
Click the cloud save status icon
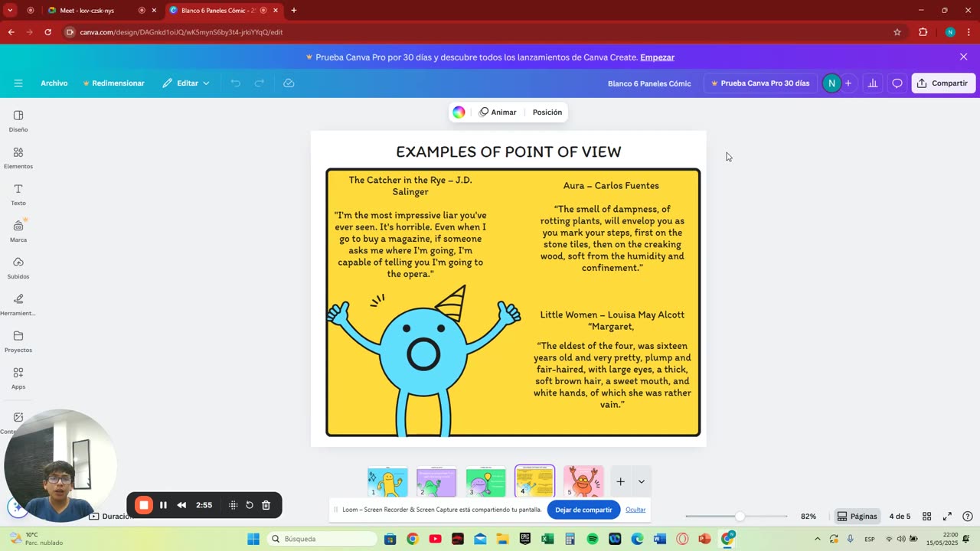289,83
